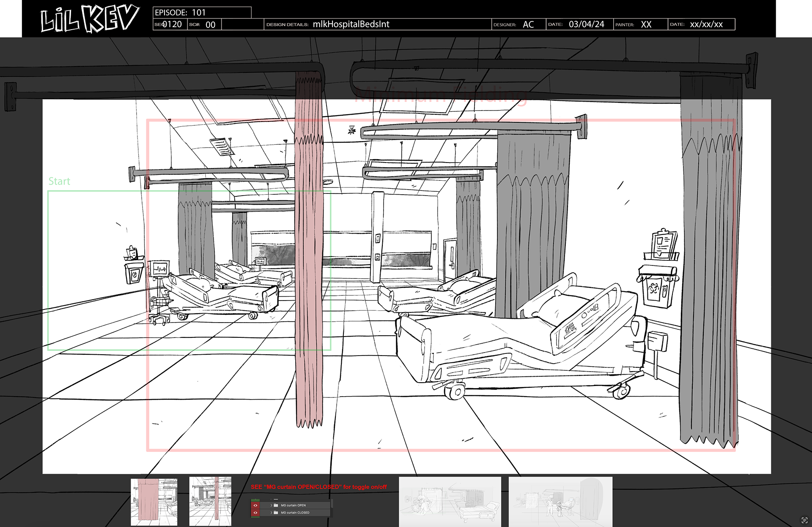Screen dimensions: 812x527
Task: Hide the MG curtain OPEN layer group
Action: tap(255, 505)
